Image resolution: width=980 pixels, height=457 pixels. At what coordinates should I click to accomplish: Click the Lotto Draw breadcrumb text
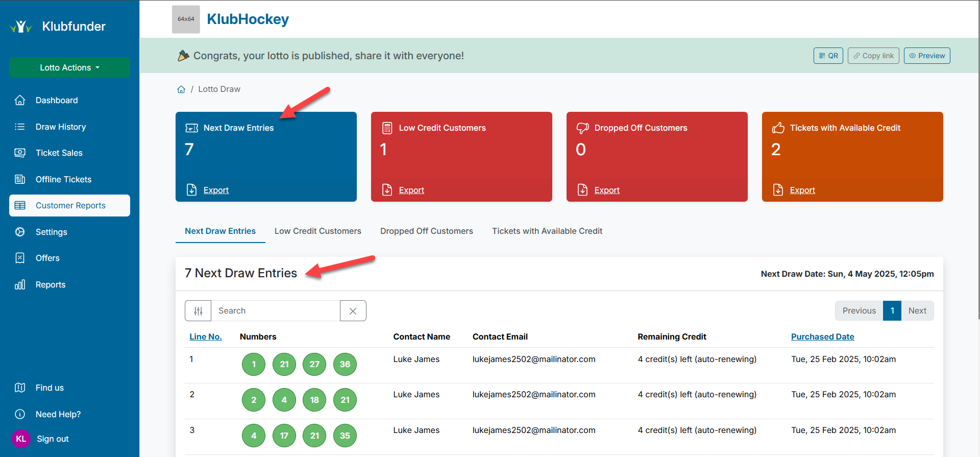tap(219, 89)
